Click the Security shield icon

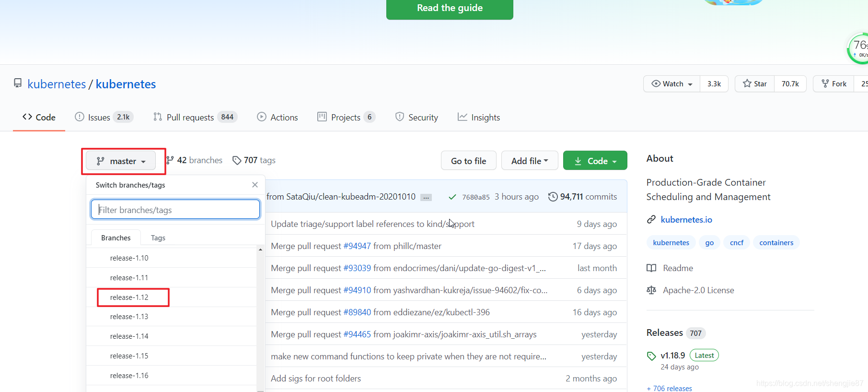pos(399,117)
